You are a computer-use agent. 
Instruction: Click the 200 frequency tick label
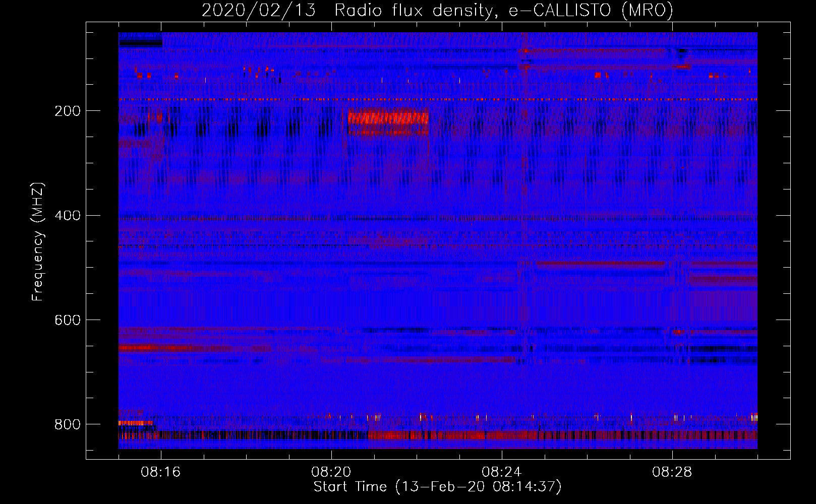point(67,111)
